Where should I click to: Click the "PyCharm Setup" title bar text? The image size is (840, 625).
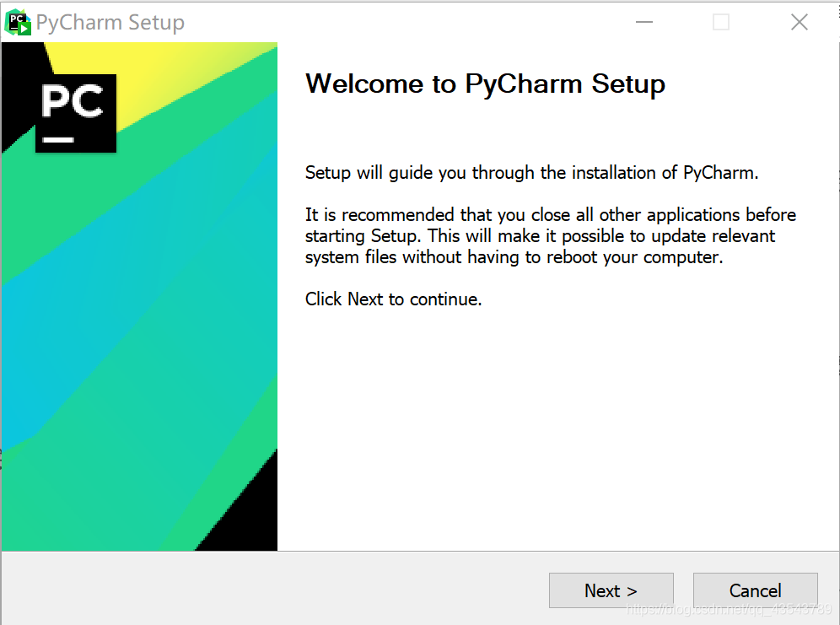click(x=110, y=23)
